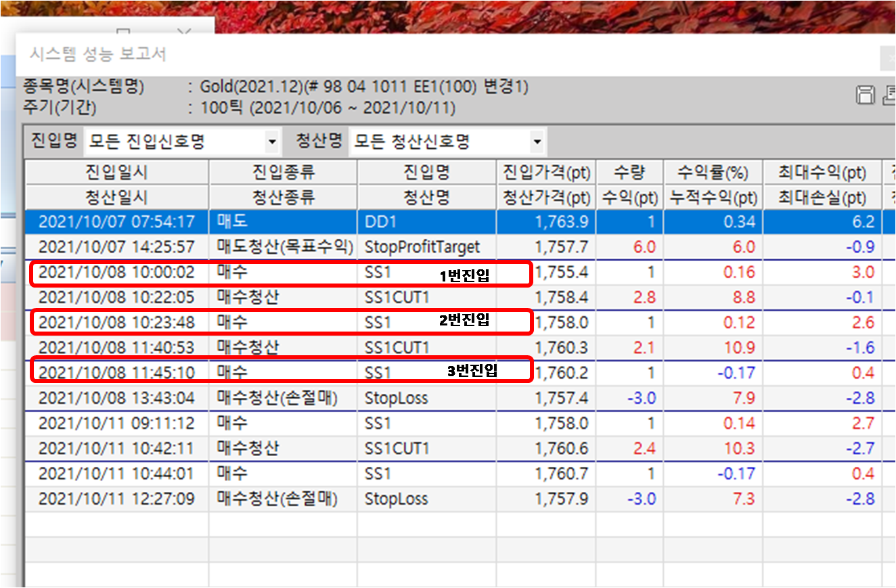
Task: Select the highlighted 2021/10/07 07:54:17 DD1 row
Action: pyautogui.click(x=116, y=222)
